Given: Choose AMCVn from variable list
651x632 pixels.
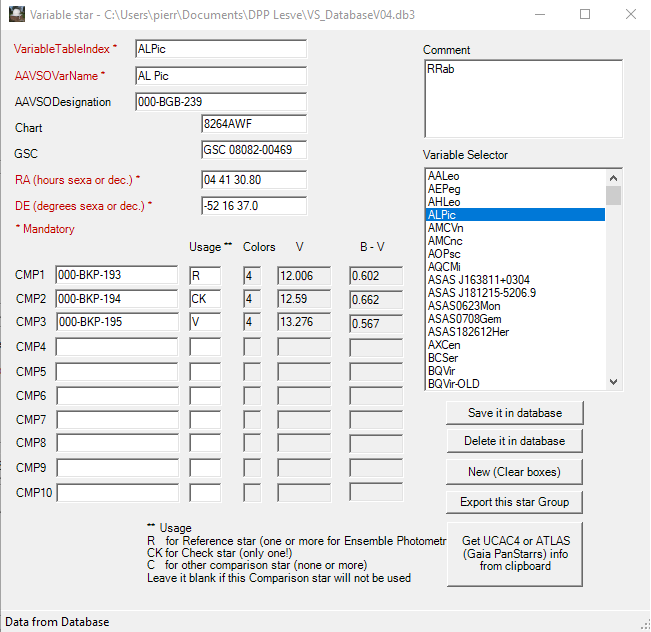Looking at the screenshot, I should click(516, 228).
